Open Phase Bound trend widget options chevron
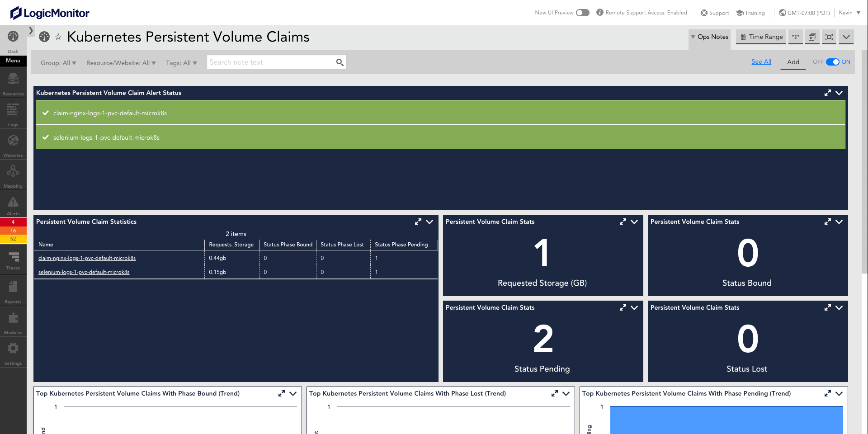 (x=293, y=393)
